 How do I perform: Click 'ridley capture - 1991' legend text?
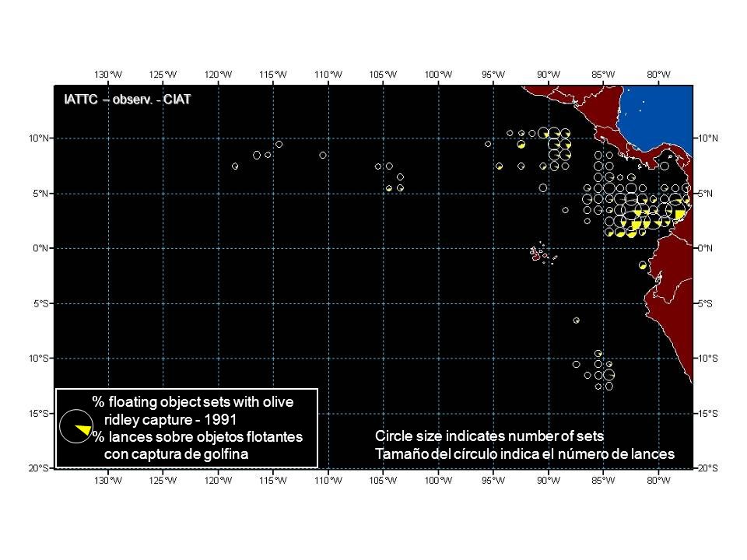point(170,419)
